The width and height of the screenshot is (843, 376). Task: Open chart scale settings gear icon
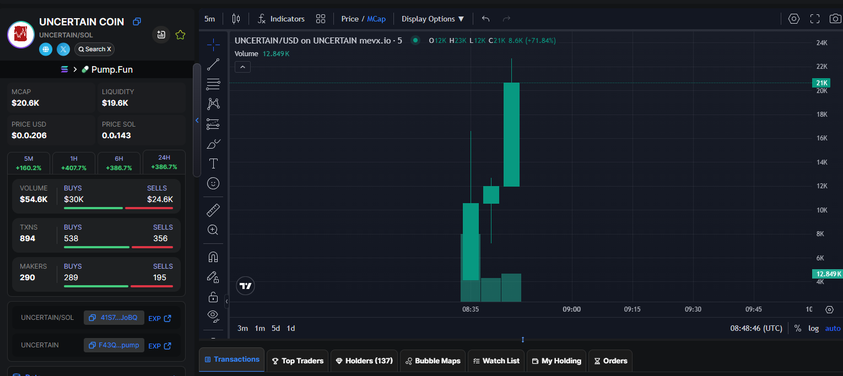click(830, 309)
